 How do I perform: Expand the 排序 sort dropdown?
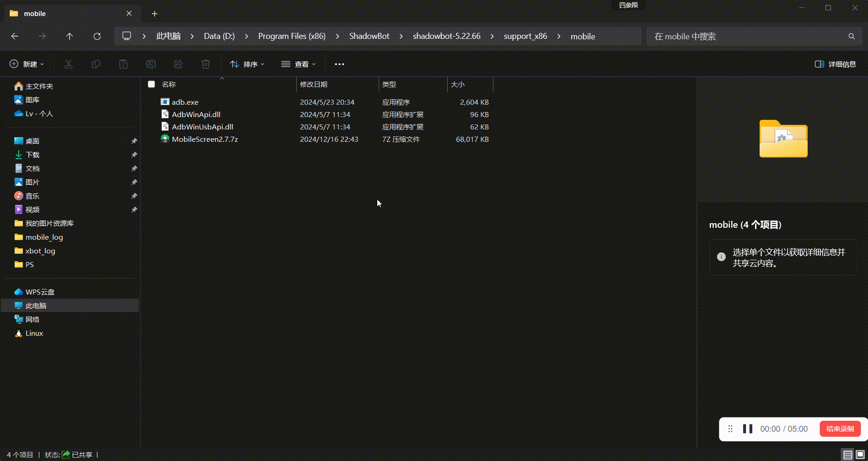pos(247,64)
